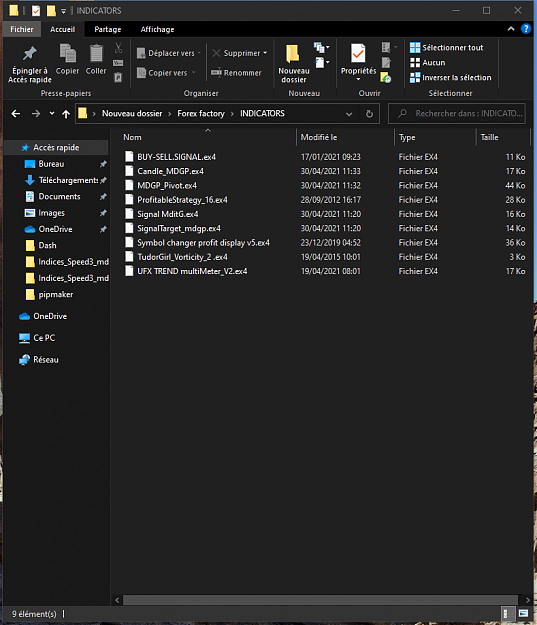Open Téléchargements in quick access
This screenshot has width=537, height=625.
[56, 180]
